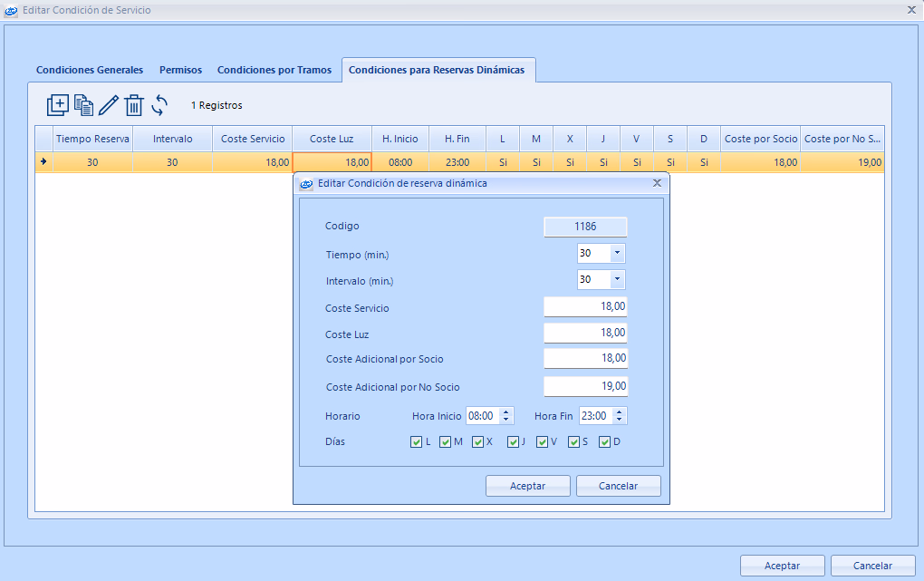Disable the D (Sunday) day checkbox
Image resolution: width=924 pixels, height=581 pixels.
pyautogui.click(x=605, y=442)
